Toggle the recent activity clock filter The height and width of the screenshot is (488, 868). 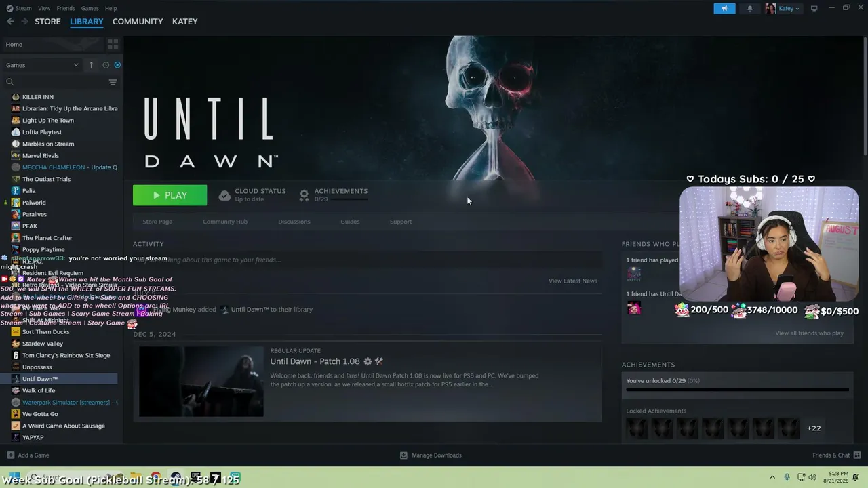coord(106,65)
